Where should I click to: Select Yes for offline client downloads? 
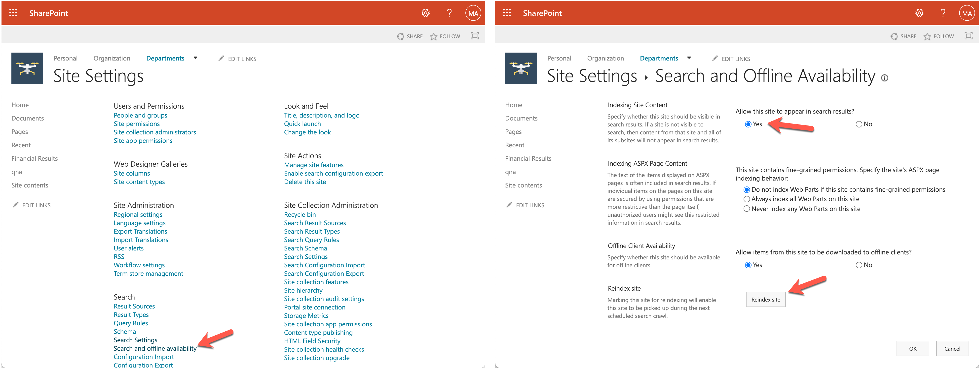click(748, 265)
